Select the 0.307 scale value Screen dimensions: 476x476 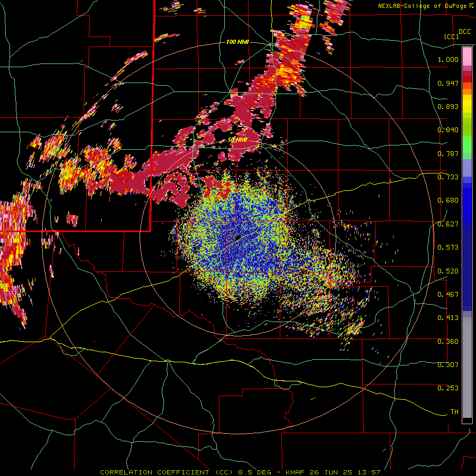point(448,365)
